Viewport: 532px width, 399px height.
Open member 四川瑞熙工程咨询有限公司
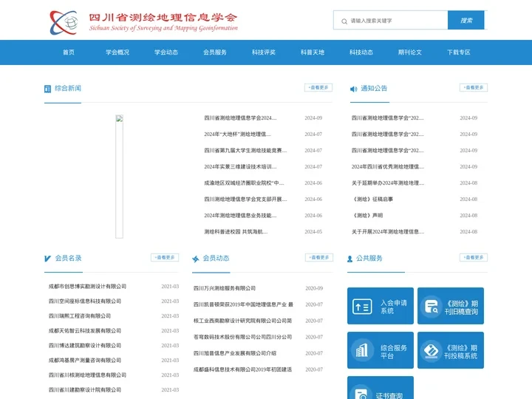tap(80, 316)
